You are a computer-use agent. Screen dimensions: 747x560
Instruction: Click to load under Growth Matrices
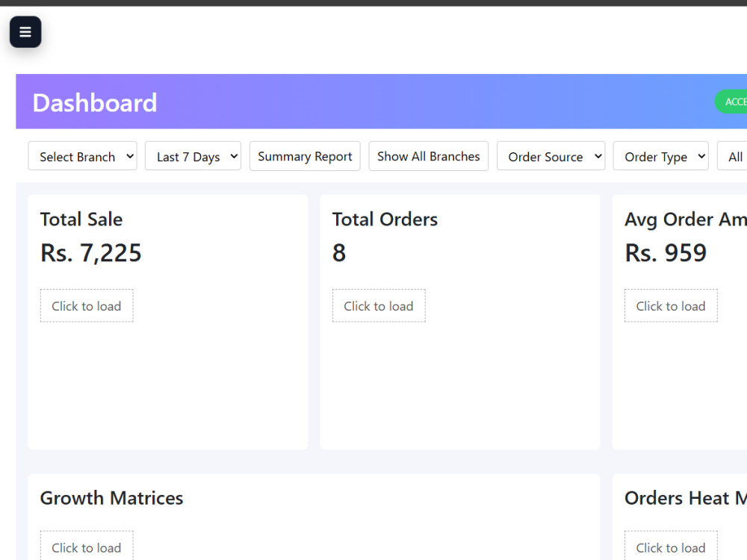[x=87, y=546]
